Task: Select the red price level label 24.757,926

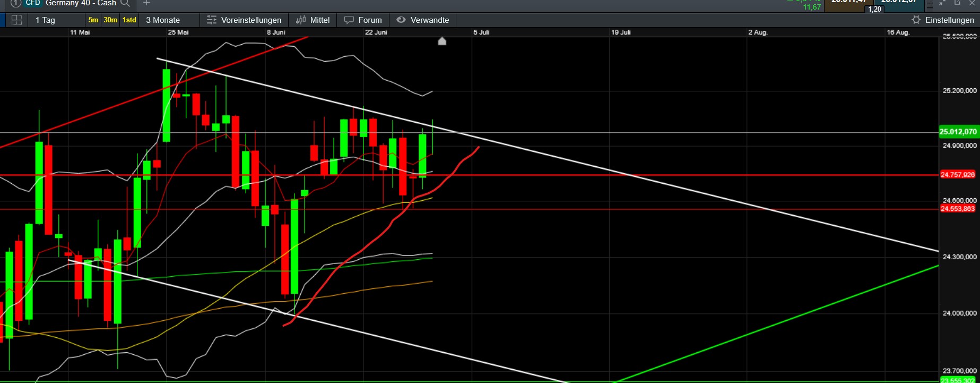Action: click(x=958, y=174)
